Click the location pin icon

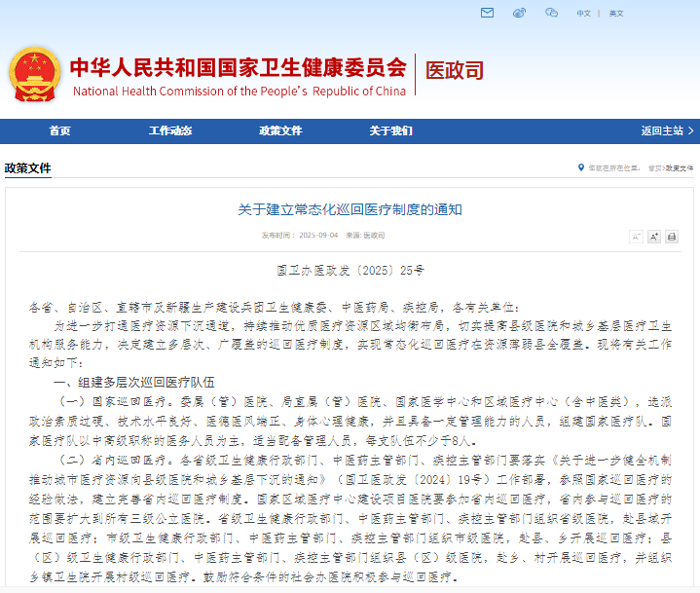581,168
